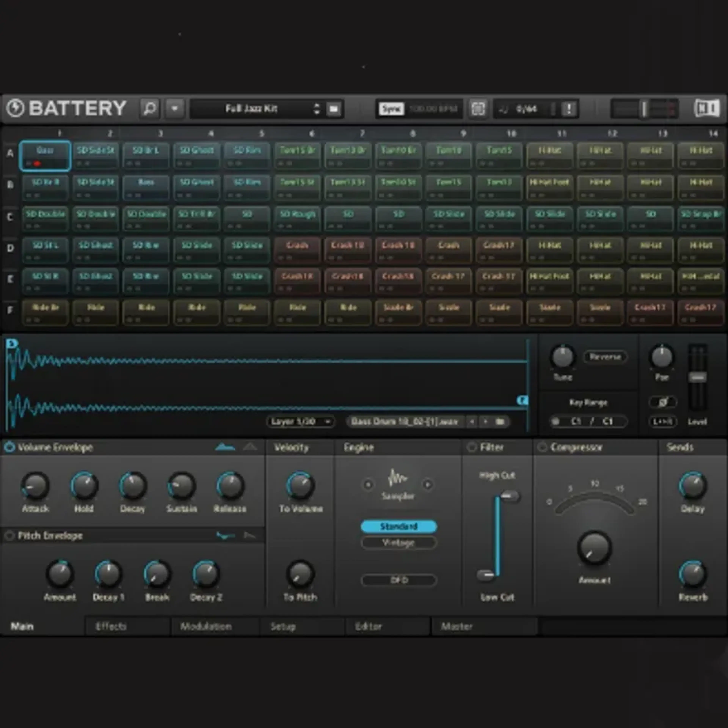Click the Key Range MIDI learn icon
Image resolution: width=728 pixels, height=728 pixels.
point(555,421)
